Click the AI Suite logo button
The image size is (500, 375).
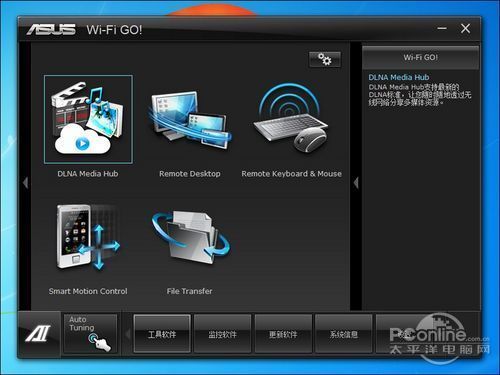(39, 334)
